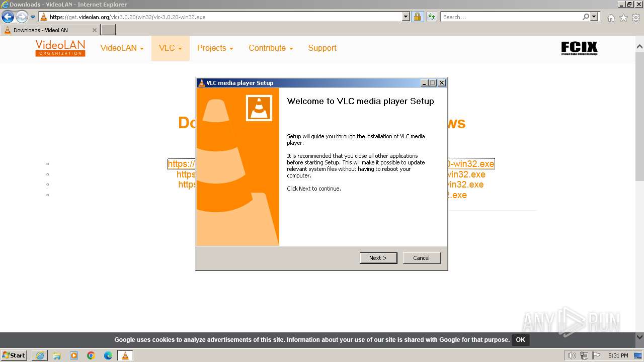Dismiss the cookie notice with OK
Image resolution: width=644 pixels, height=362 pixels.
coord(520,340)
